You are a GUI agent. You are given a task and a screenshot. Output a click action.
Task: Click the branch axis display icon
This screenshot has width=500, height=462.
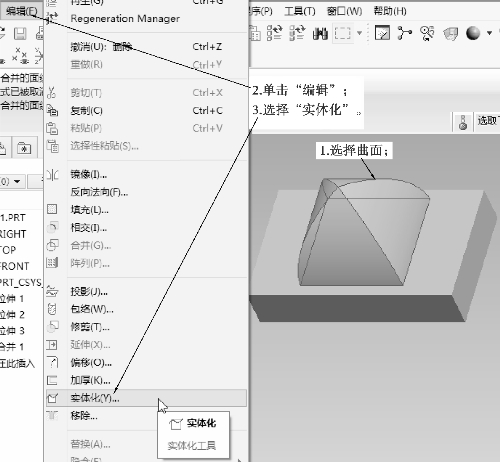[404, 33]
